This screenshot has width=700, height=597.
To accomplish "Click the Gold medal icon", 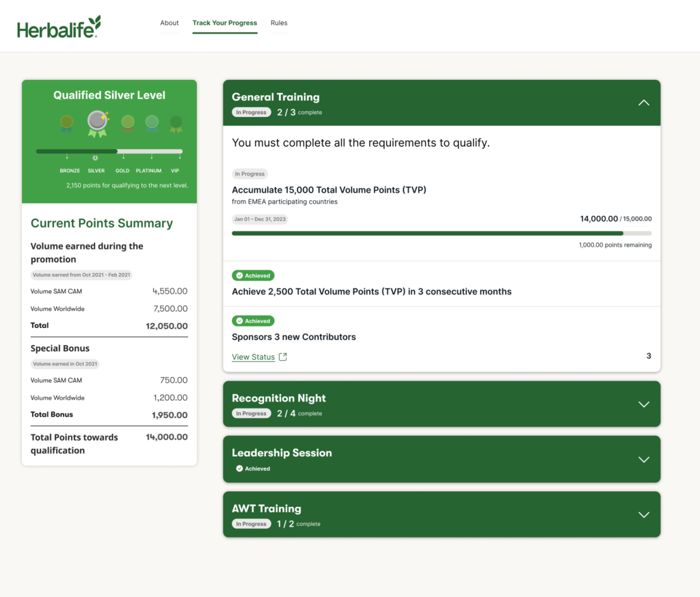I will pyautogui.click(x=128, y=124).
